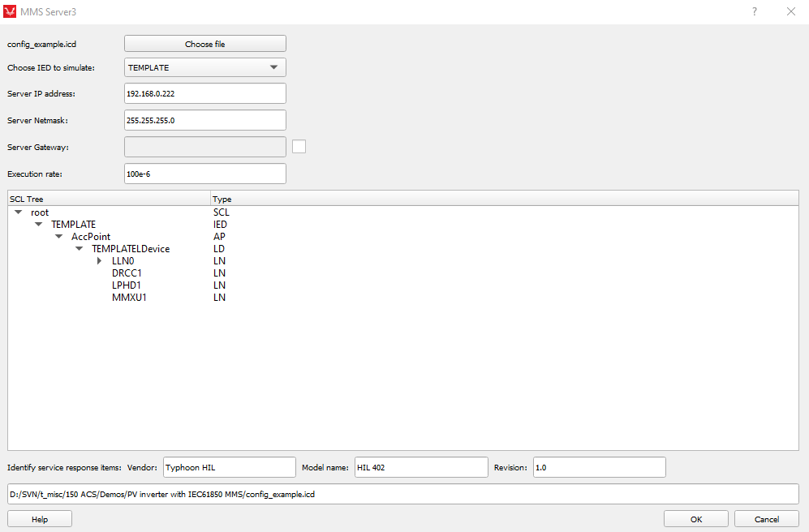
Task: Expand the LLN0 logical node
Action: 100,261
